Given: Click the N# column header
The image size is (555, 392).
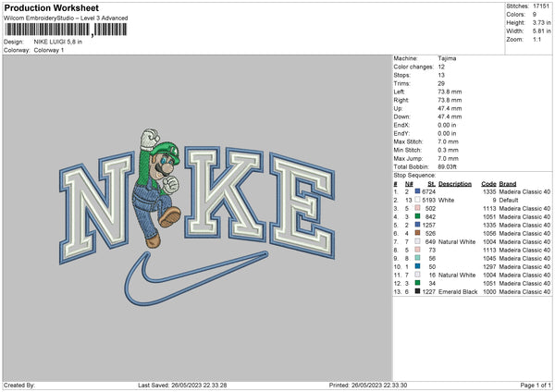Looking at the screenshot, I should tap(409, 184).
